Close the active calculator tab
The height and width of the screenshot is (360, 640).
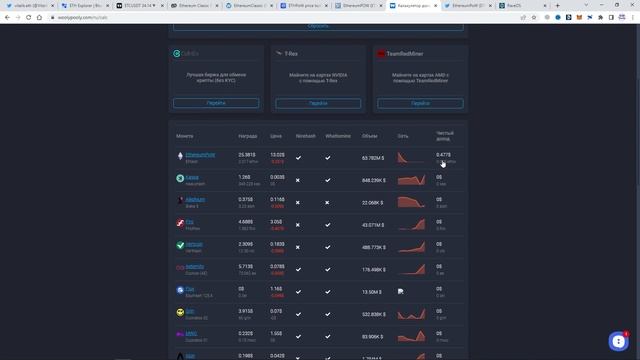point(436,6)
